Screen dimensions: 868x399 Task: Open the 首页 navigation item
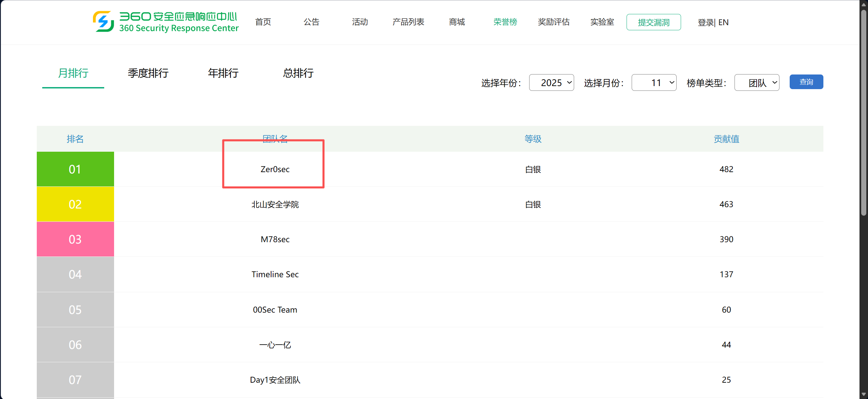pyautogui.click(x=263, y=22)
